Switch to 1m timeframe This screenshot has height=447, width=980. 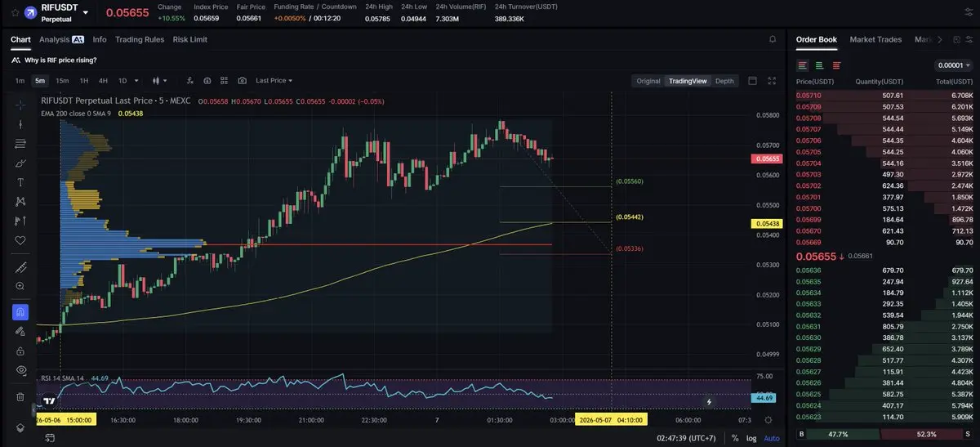pyautogui.click(x=20, y=81)
